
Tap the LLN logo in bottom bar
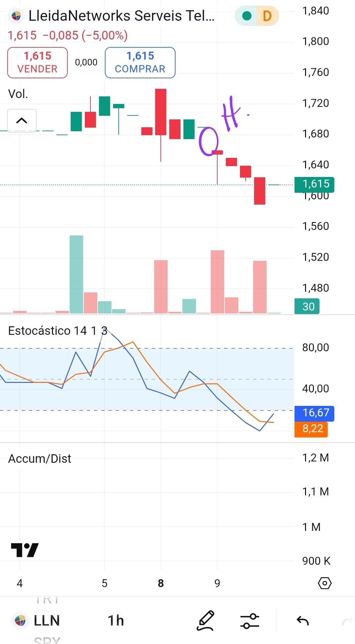pyautogui.click(x=20, y=621)
